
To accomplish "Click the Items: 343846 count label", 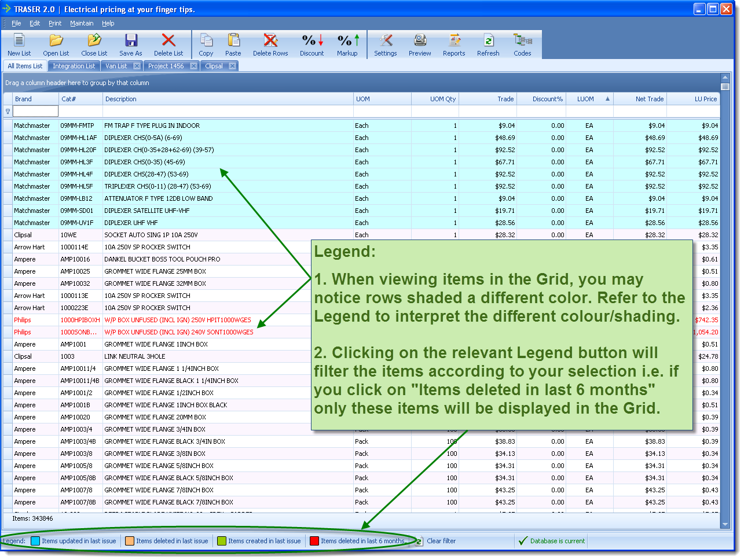I will point(32,518).
